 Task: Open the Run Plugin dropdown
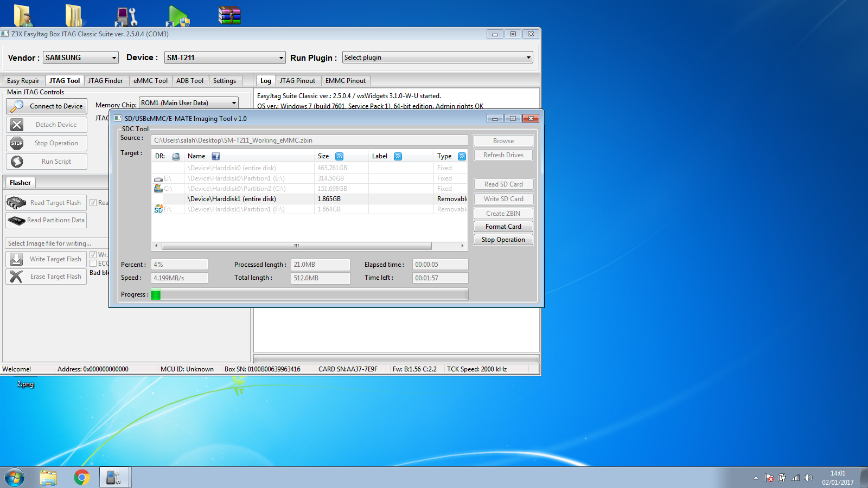point(438,57)
